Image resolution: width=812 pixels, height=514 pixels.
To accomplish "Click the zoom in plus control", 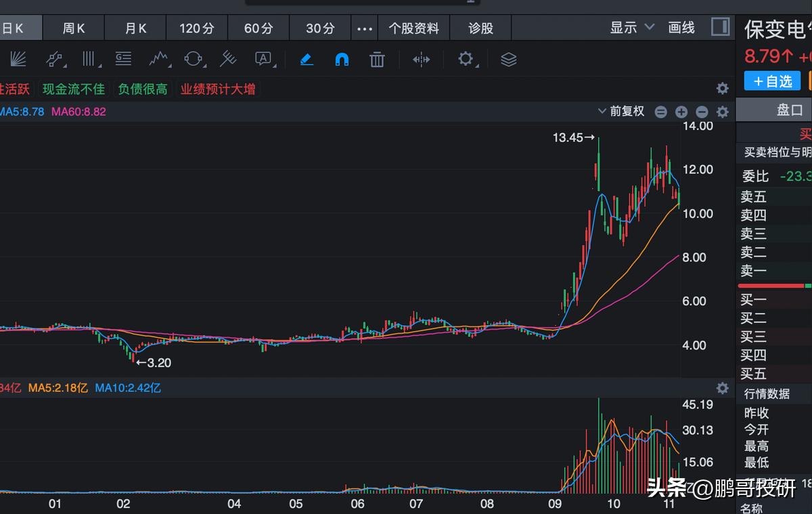I will [x=681, y=111].
